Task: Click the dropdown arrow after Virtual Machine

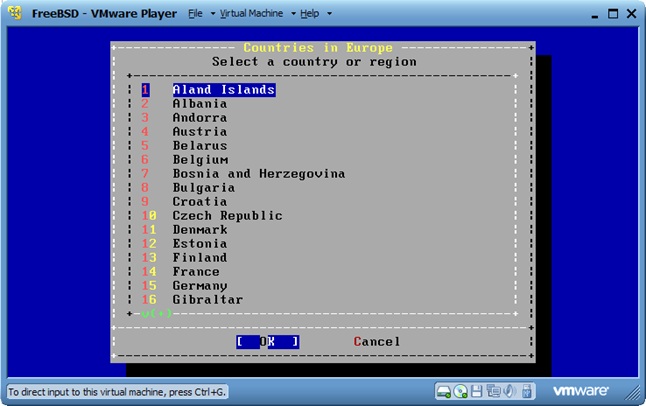Action: (x=293, y=15)
